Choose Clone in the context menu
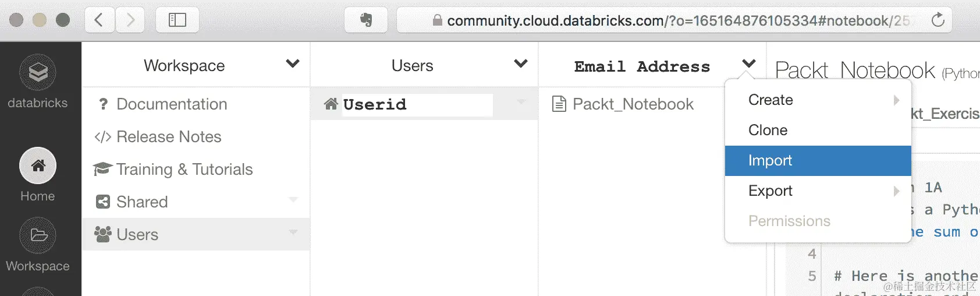Viewport: 980px width, 296px height. coord(768,131)
